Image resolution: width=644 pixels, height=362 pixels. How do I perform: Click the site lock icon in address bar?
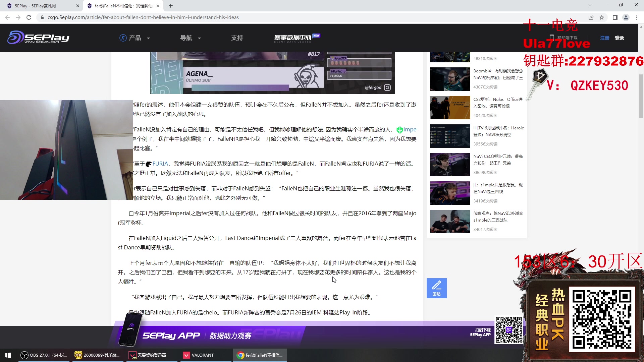[42, 17]
